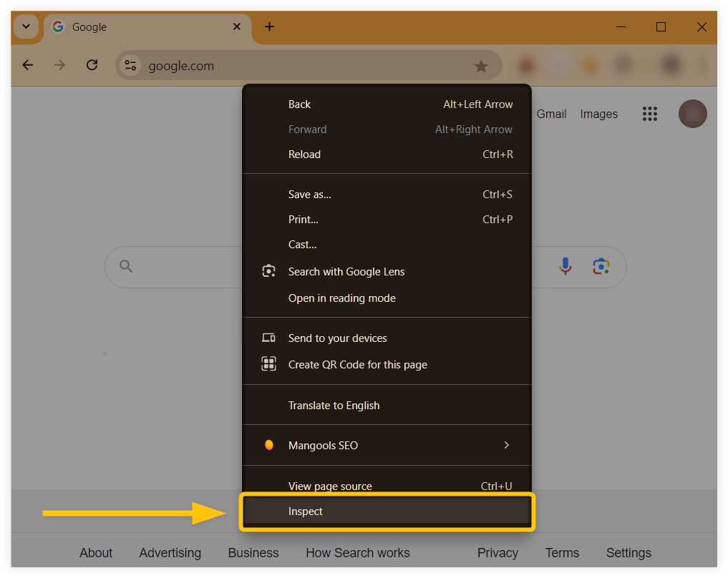Open site information icon in address bar

coord(130,65)
